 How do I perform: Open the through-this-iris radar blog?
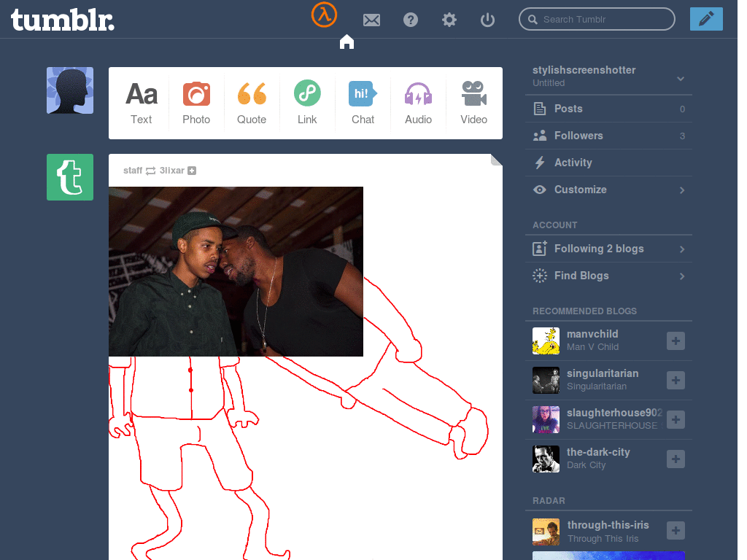[x=608, y=525]
